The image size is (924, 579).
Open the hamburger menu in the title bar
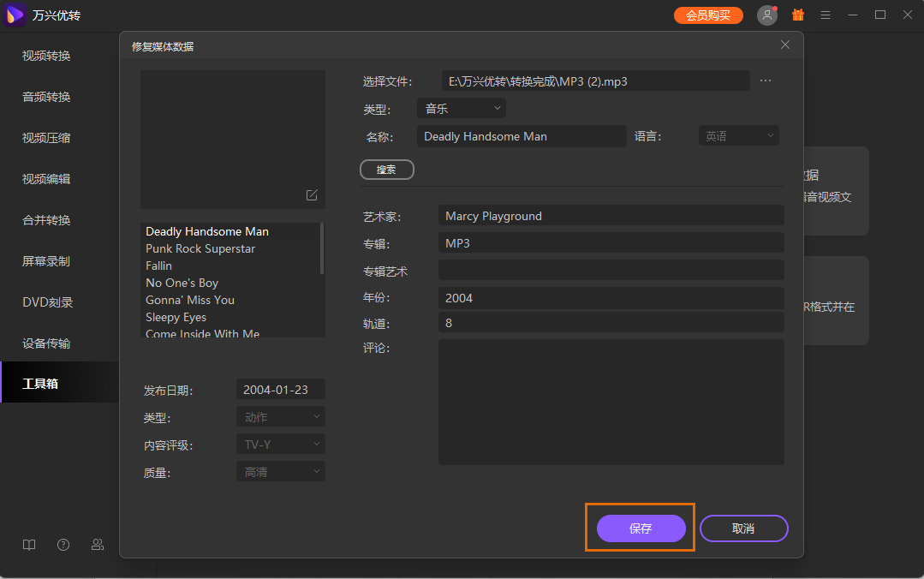(x=825, y=15)
